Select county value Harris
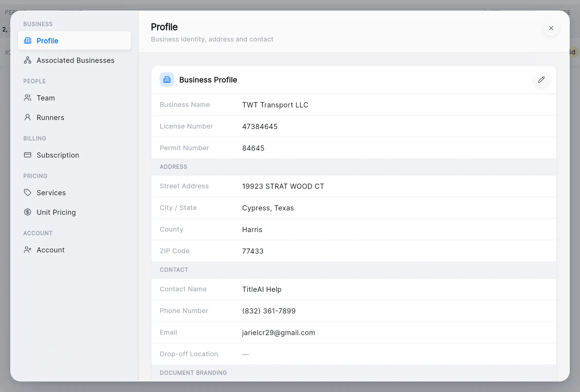The height and width of the screenshot is (392, 580). pyautogui.click(x=252, y=229)
